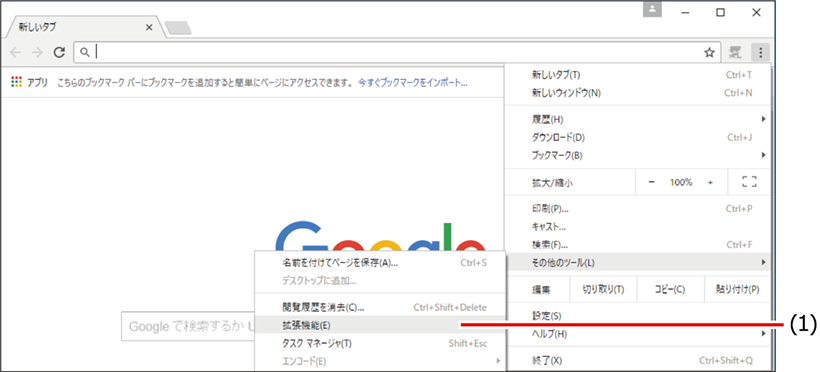Click the アプリ apps grid icon

click(x=16, y=82)
